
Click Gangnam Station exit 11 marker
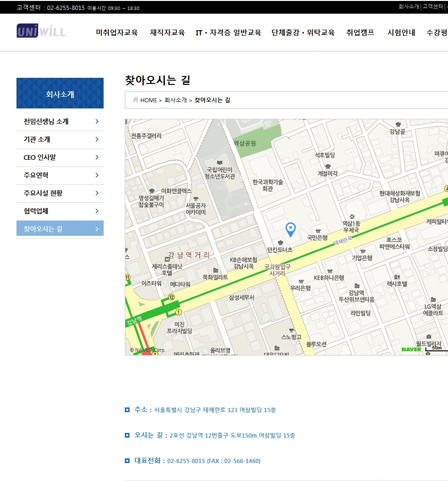[128, 277]
